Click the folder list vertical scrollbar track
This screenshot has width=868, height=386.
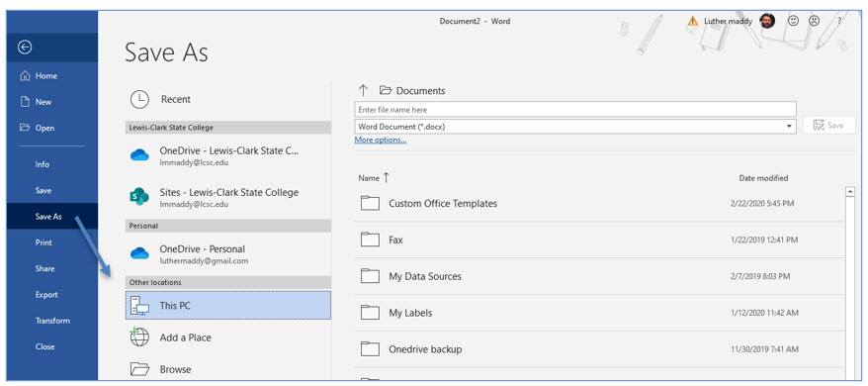850,288
